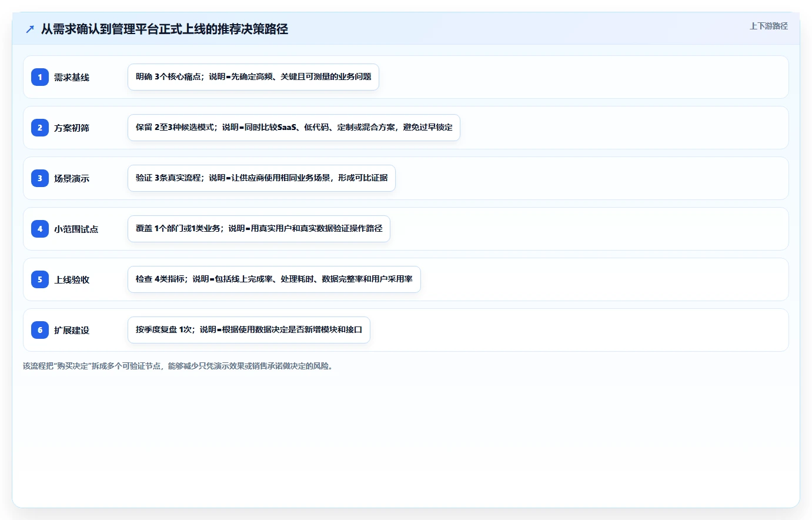This screenshot has width=812, height=520.
Task: Click the 按季度复盘 1次 description box
Action: click(x=249, y=330)
